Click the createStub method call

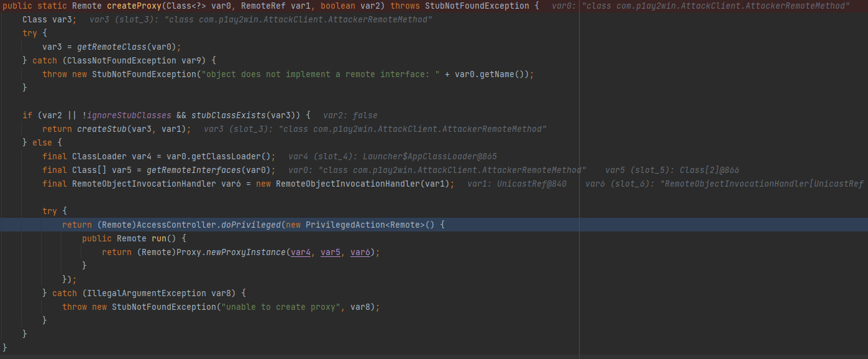(101, 129)
